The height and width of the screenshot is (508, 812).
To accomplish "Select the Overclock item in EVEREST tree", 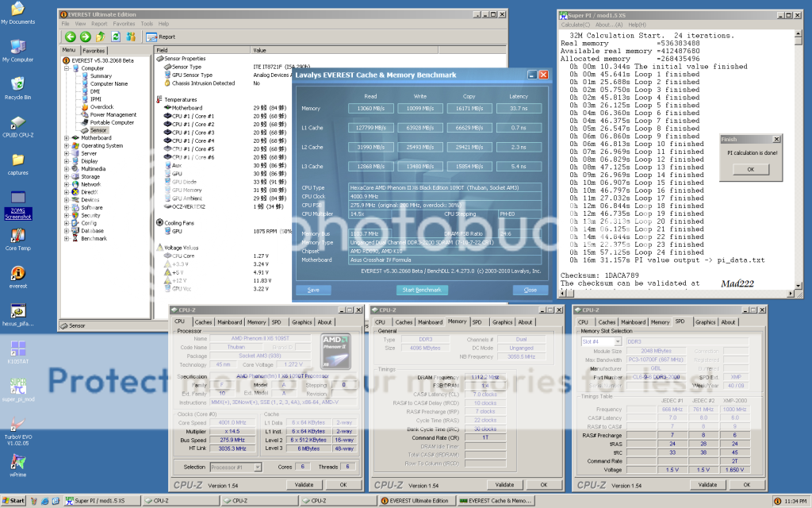I will (x=101, y=106).
